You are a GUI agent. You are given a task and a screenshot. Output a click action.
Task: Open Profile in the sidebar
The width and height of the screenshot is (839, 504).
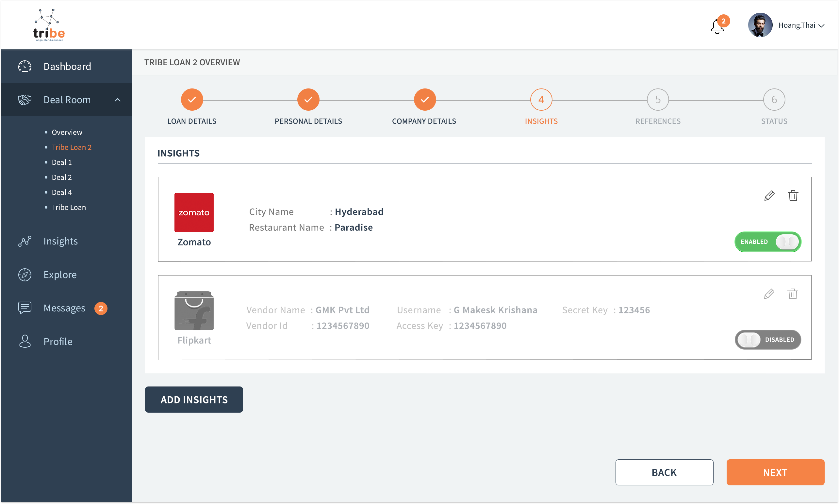[67, 341]
